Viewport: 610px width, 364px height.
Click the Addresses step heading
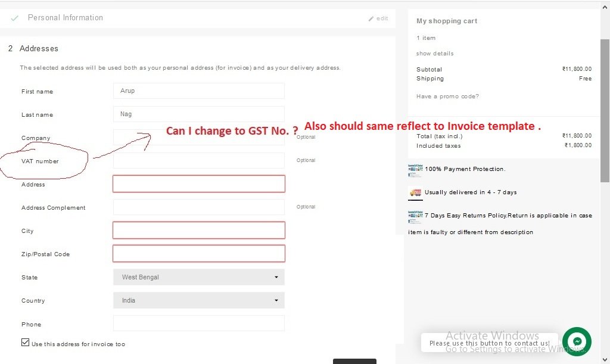coord(39,48)
